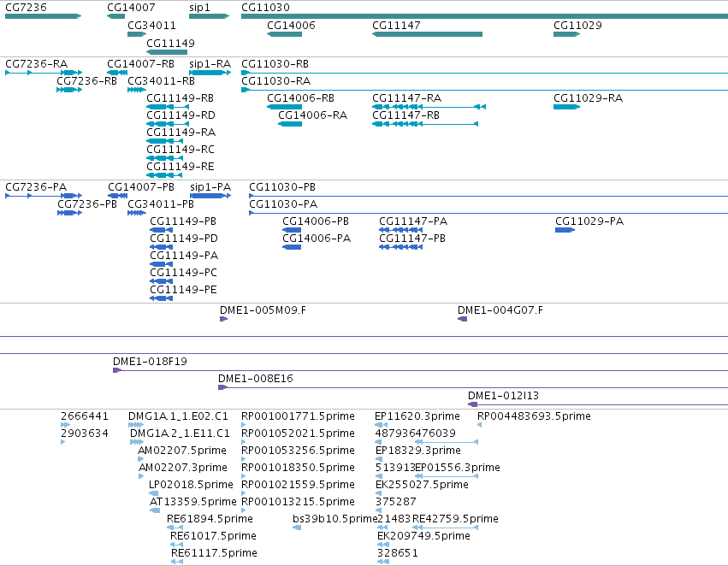Select transcript CG14007-RB label

click(140, 63)
